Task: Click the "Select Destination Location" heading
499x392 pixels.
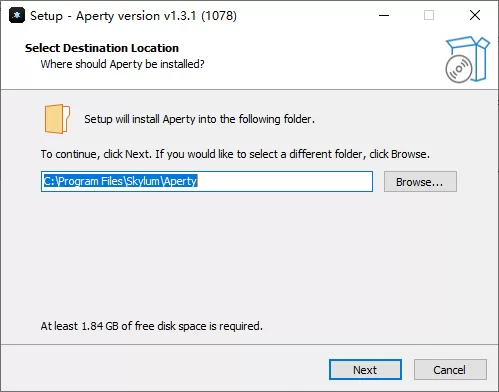Action: (102, 48)
